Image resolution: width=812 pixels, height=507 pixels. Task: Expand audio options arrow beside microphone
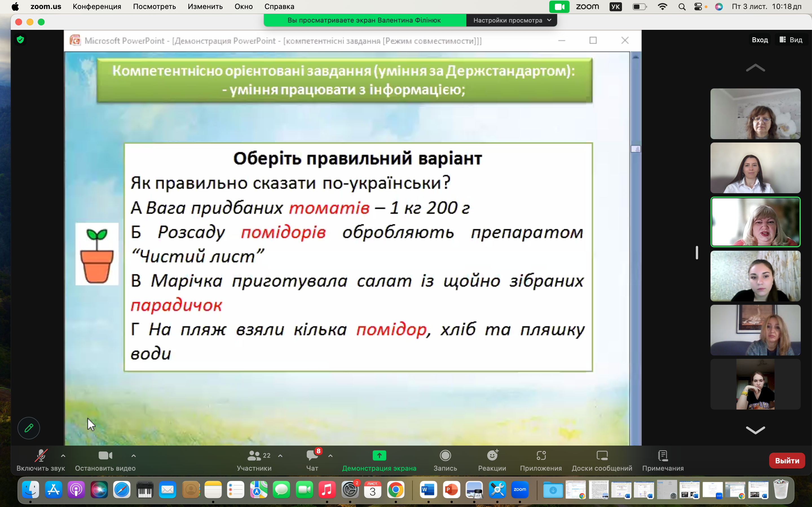(63, 456)
